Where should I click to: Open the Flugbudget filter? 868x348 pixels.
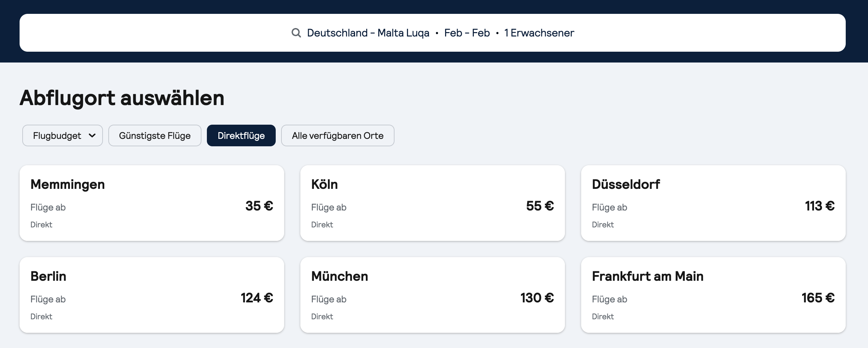pos(62,135)
